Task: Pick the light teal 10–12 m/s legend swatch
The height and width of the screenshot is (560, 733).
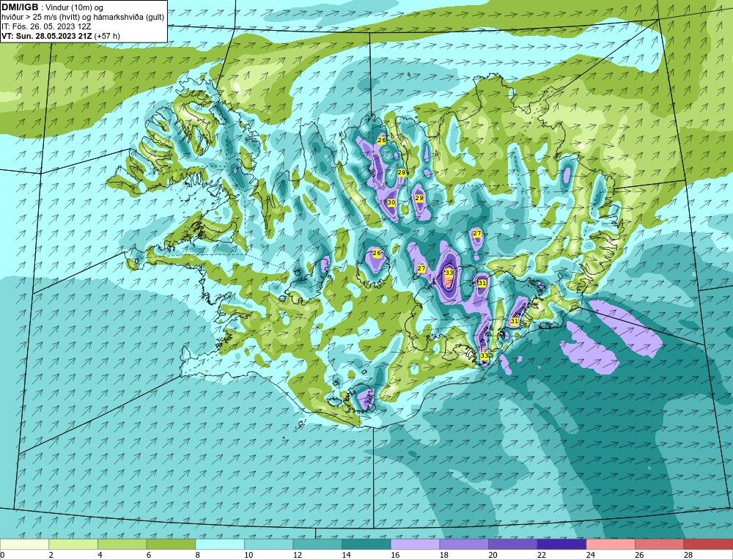Action: click(268, 545)
